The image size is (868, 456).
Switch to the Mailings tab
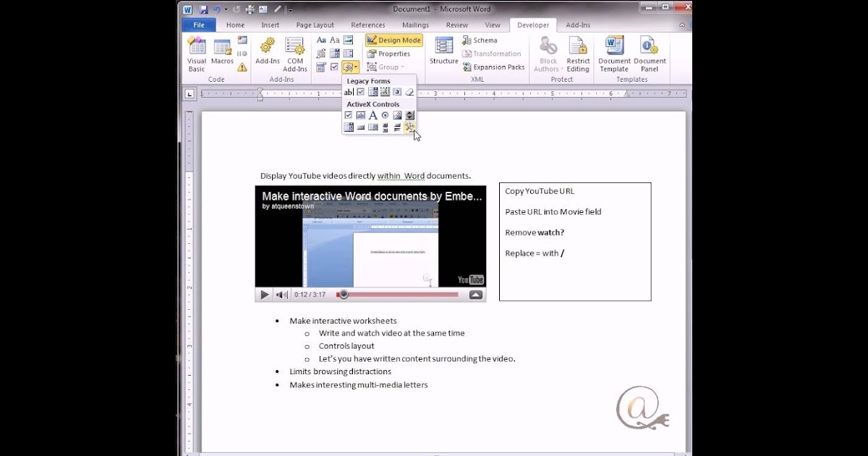coord(415,25)
